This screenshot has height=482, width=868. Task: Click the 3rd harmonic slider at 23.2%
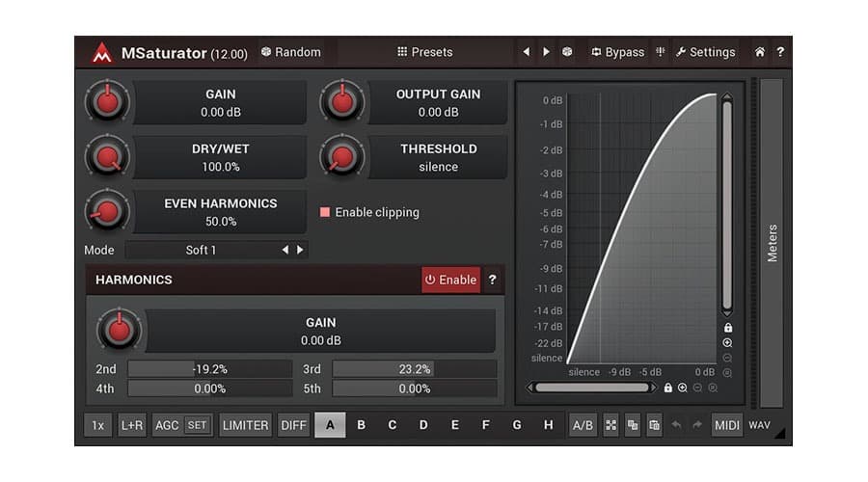415,369
